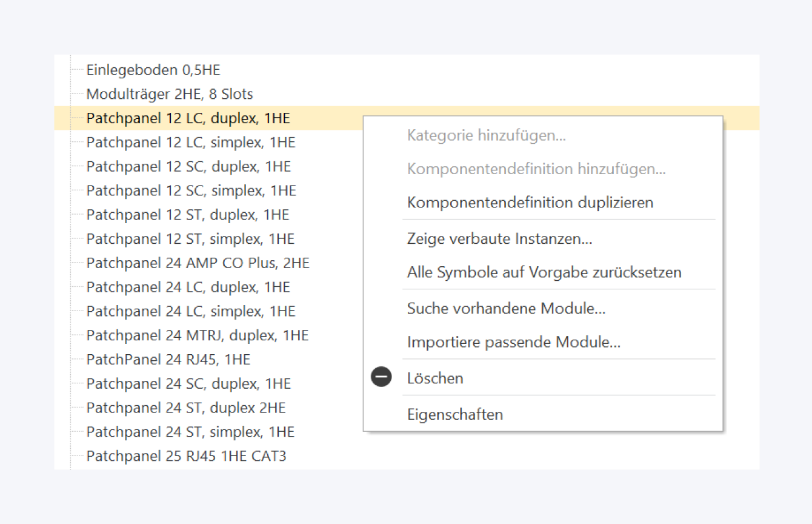The width and height of the screenshot is (812, 524).
Task: Click 'Suche vorhandene Module...' option
Action: pos(506,308)
